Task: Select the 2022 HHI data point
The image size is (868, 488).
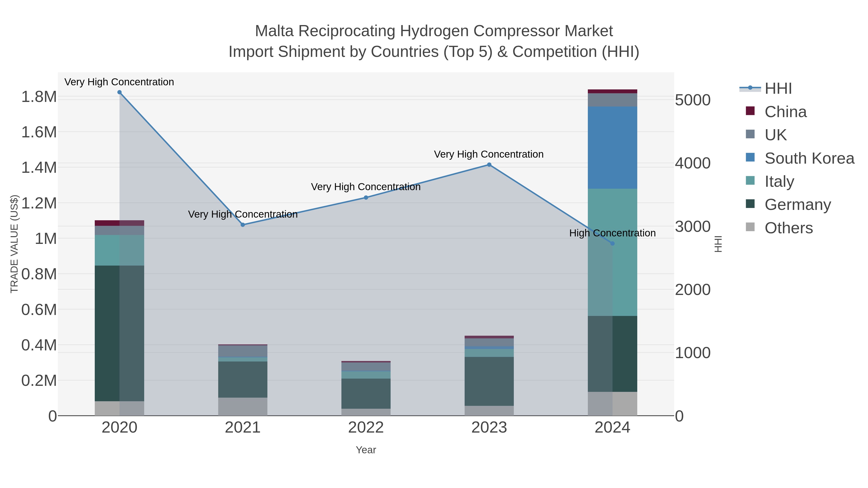Action: coord(366,198)
